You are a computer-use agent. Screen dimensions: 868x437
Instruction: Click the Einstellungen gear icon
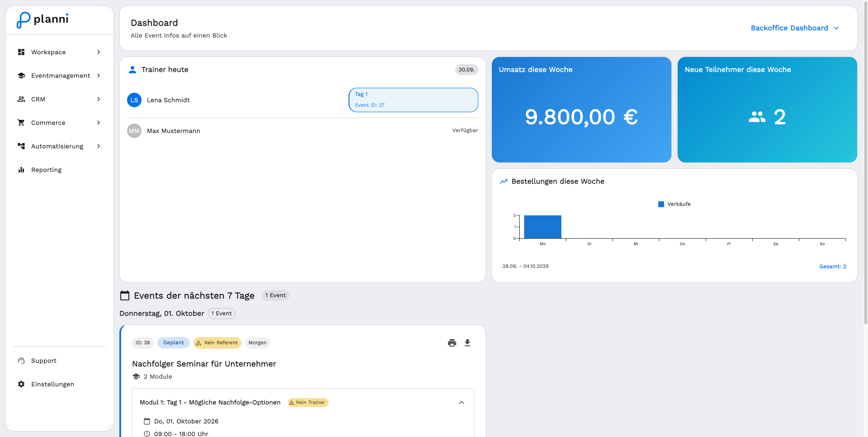tap(21, 384)
